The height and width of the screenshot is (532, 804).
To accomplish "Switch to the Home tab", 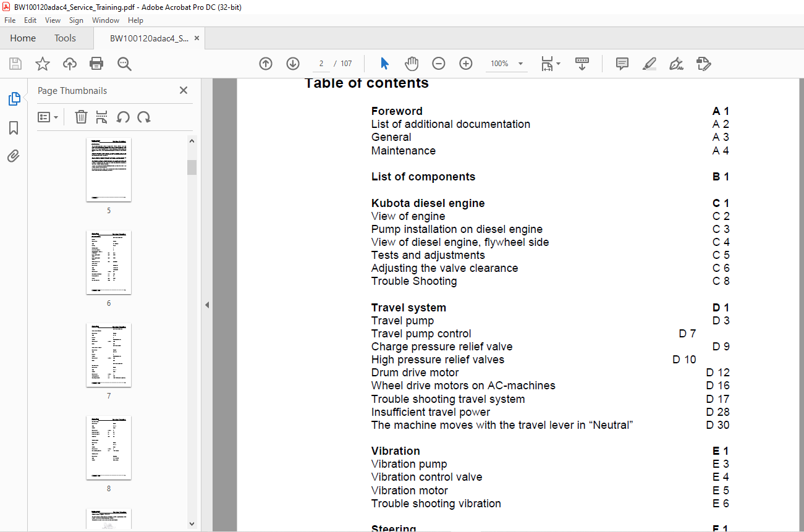I will pyautogui.click(x=23, y=38).
